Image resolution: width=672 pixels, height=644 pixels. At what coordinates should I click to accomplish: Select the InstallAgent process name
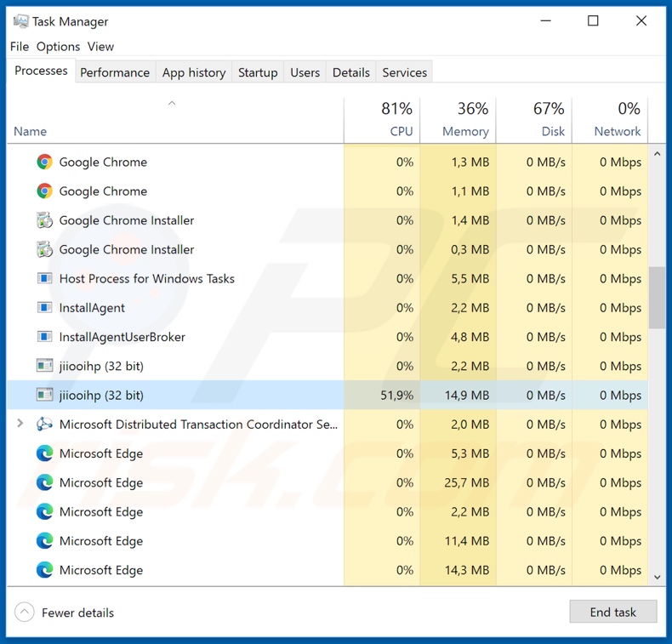pyautogui.click(x=92, y=308)
